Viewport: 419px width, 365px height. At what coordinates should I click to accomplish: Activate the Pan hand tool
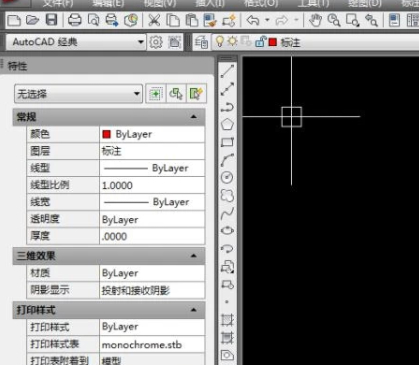315,20
